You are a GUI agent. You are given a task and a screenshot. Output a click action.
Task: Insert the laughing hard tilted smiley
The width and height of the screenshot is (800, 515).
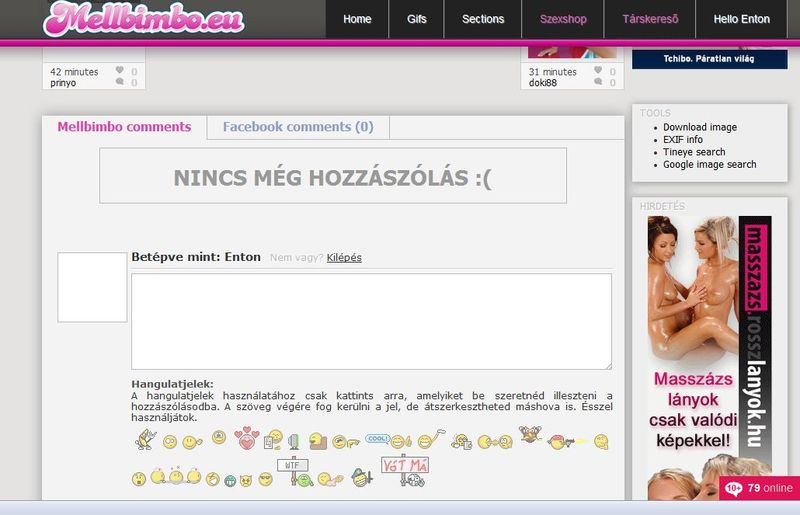pyautogui.click(x=212, y=479)
